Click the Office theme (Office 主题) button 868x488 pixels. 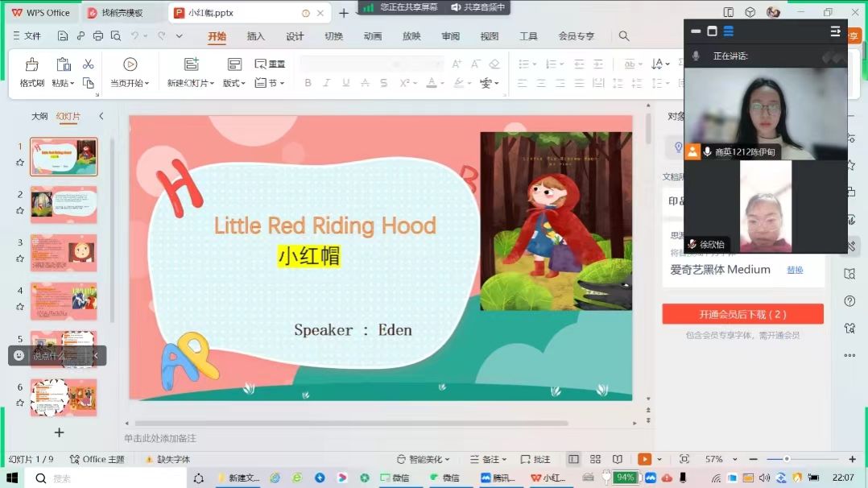tap(97, 459)
